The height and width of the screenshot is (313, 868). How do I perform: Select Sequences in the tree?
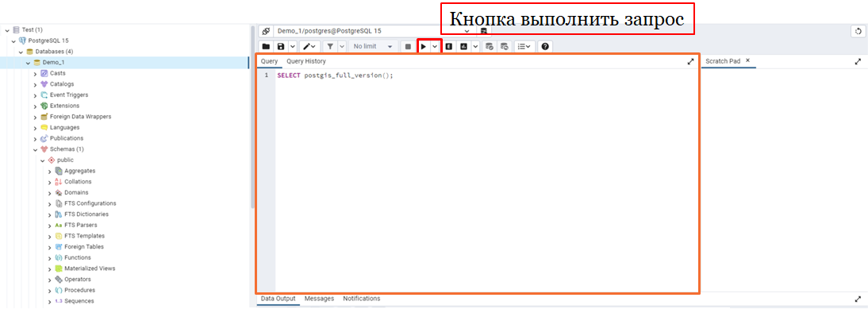pos(79,301)
